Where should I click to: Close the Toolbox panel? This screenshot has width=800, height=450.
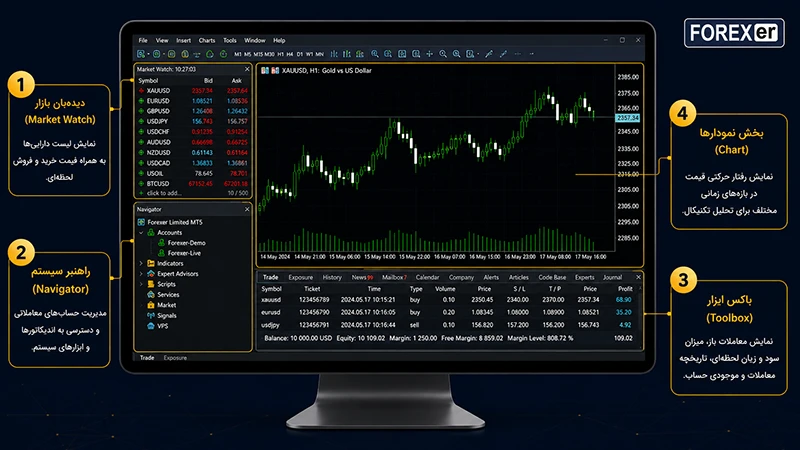pos(638,277)
